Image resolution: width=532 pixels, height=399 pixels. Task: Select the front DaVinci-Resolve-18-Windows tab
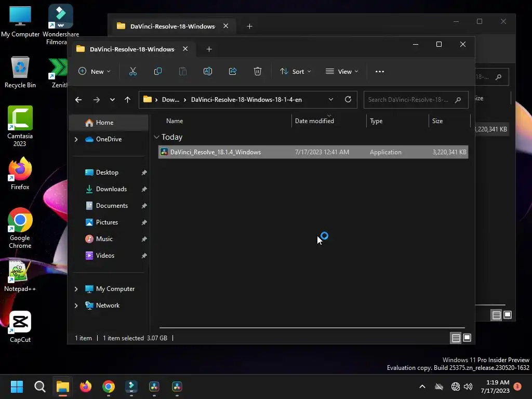coord(132,49)
